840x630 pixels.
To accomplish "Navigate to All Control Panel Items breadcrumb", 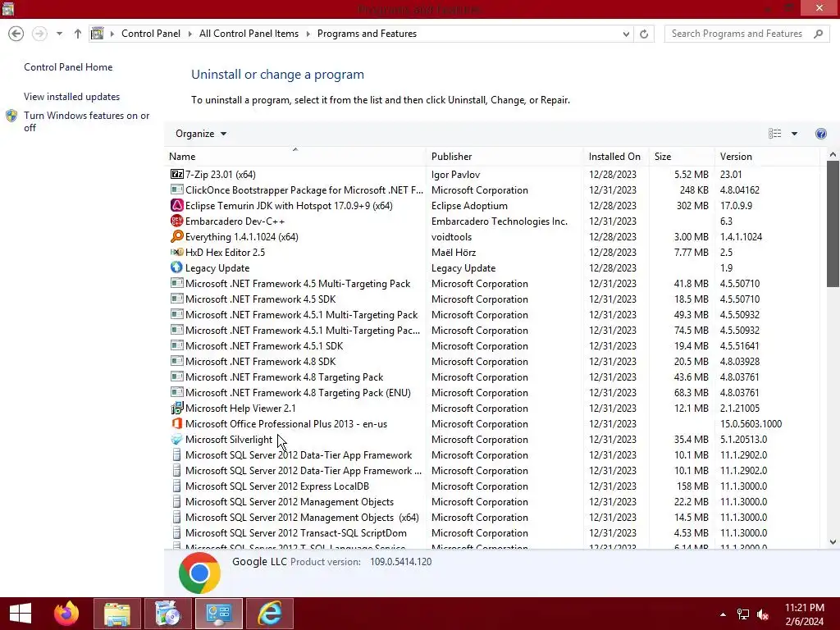I will (x=249, y=34).
